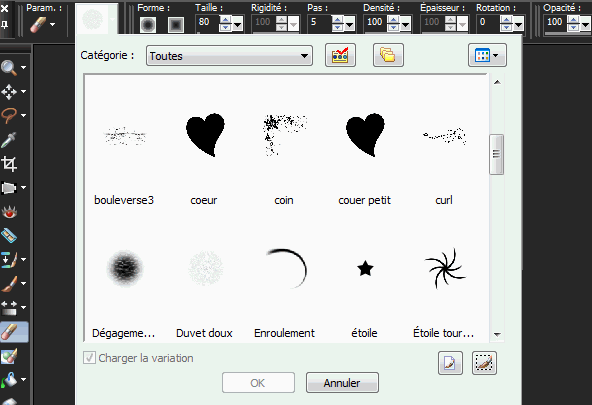Screen dimensions: 592x405
Task: Click the OK button
Action: [x=258, y=383]
